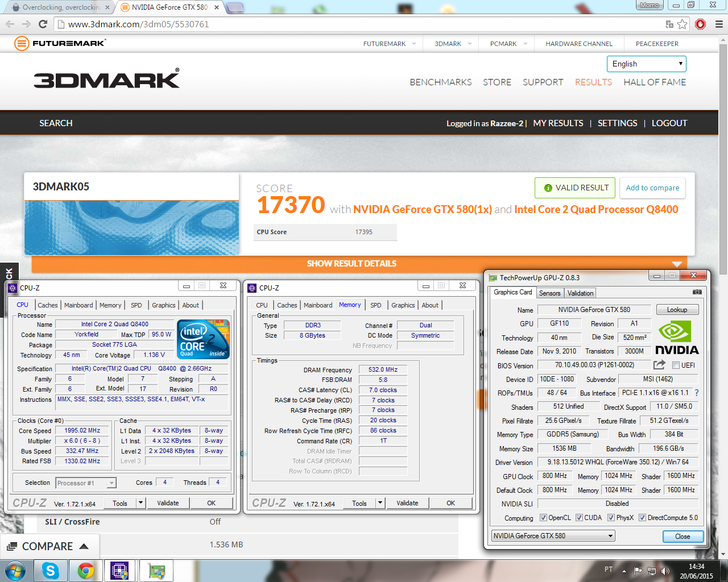Toggle the OpenCL checkbox in GPU-Z

543,518
